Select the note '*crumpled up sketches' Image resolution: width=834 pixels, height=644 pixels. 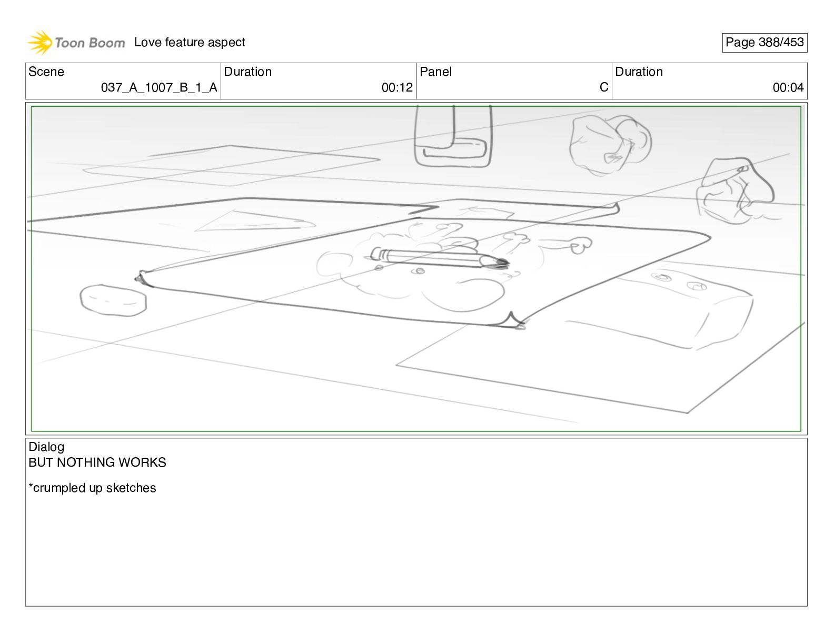[93, 488]
